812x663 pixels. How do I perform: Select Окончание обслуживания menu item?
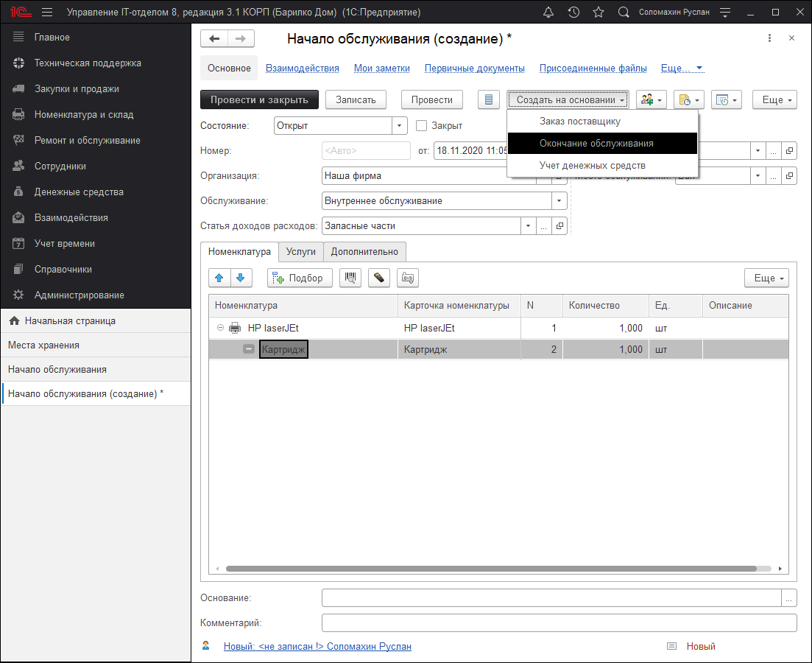click(596, 144)
